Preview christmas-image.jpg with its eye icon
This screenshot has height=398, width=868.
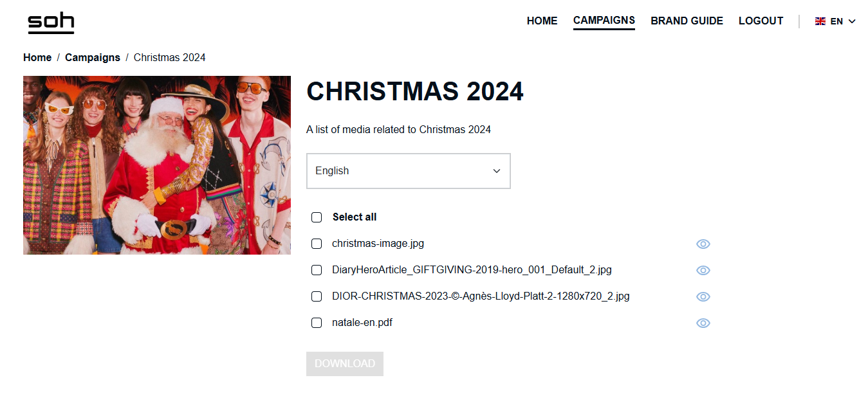[x=703, y=244]
